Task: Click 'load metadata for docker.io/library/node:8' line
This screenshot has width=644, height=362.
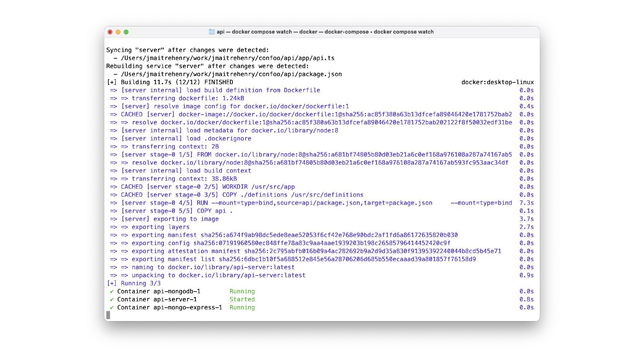Action: pos(224,130)
